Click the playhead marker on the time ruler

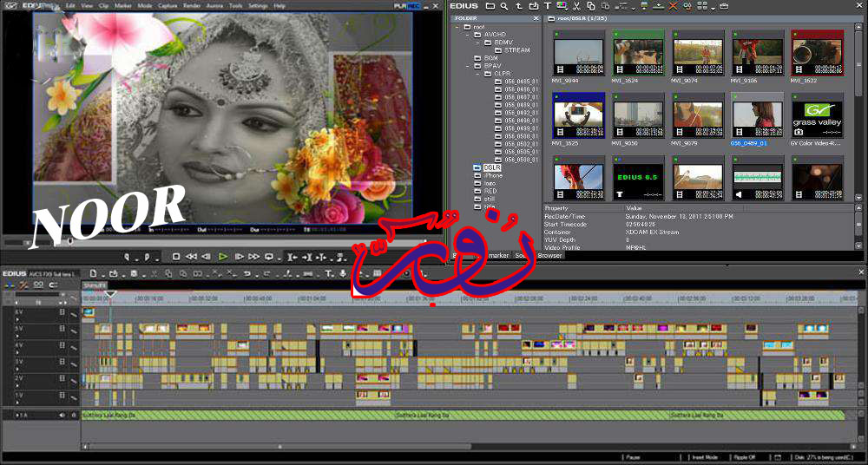[x=110, y=294]
